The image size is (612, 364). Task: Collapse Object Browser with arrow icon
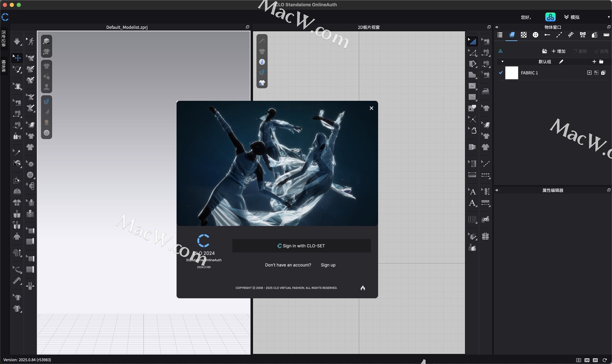(x=496, y=27)
